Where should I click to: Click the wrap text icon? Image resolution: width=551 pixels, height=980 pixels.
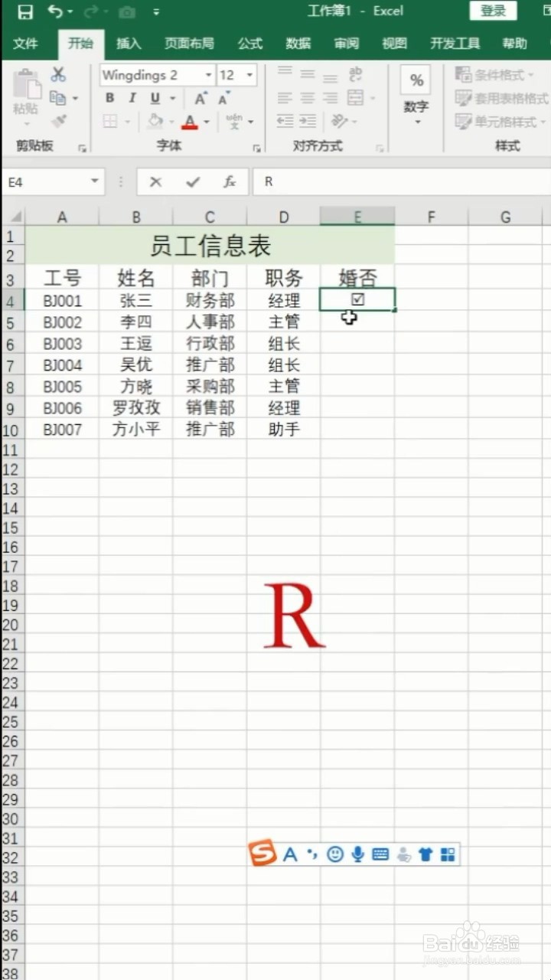coord(355,74)
